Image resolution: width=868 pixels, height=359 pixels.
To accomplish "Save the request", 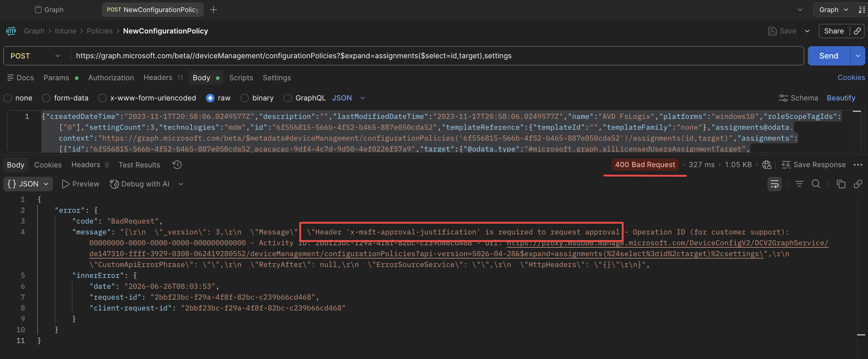I will (x=782, y=31).
